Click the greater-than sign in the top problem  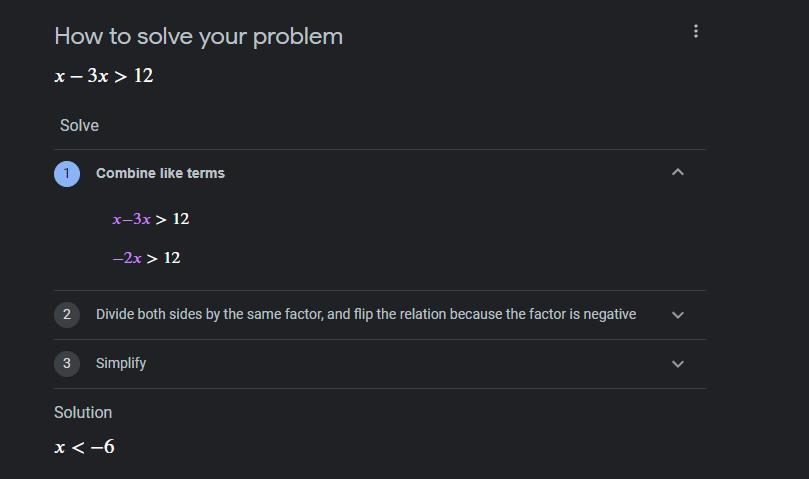pos(121,76)
